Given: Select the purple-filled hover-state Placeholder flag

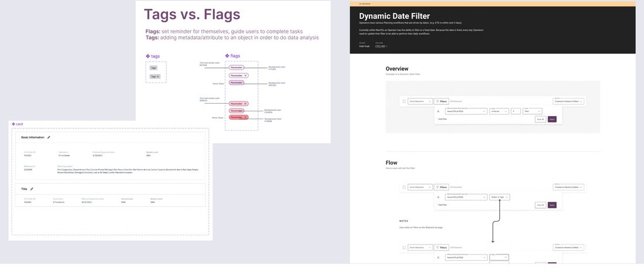Looking at the screenshot, I should point(237,83).
